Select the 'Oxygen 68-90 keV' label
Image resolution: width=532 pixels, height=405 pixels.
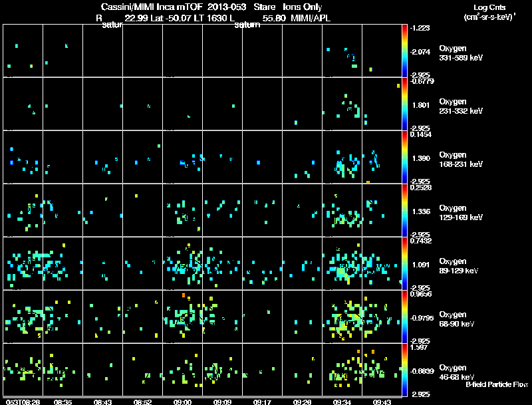click(457, 319)
